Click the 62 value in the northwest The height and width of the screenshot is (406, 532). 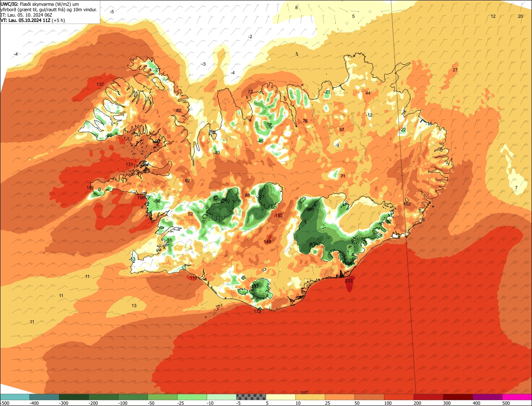179,111
